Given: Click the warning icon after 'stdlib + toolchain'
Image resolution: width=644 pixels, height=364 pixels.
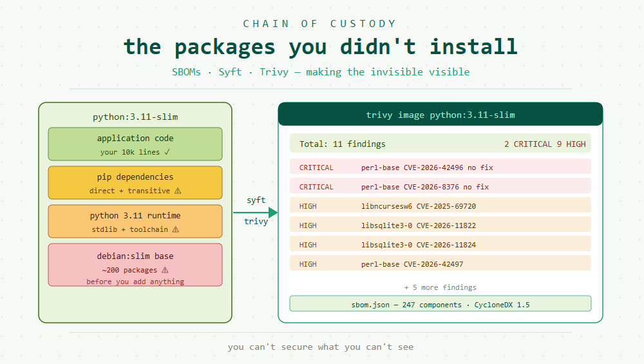Looking at the screenshot, I should [176, 229].
